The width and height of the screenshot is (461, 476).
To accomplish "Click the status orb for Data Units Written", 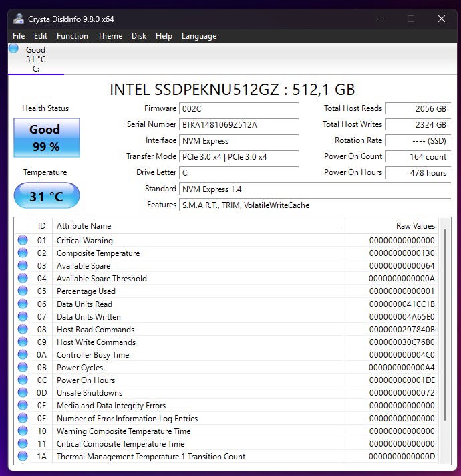I will [23, 317].
